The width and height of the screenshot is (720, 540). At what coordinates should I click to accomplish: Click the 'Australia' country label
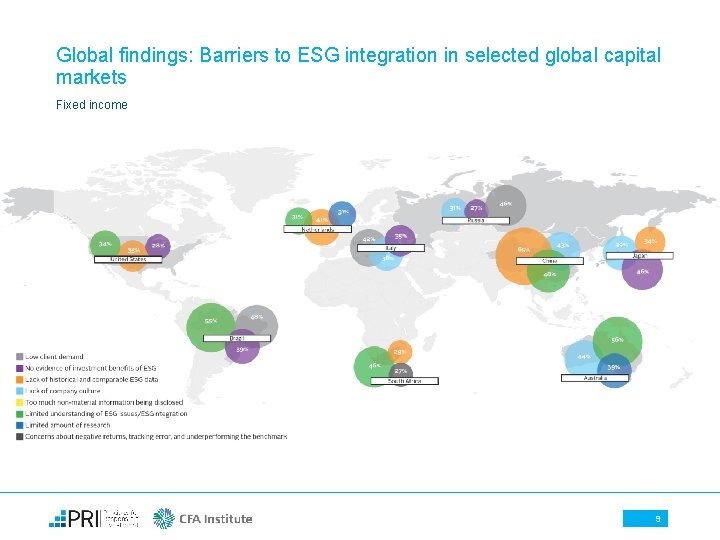595,378
